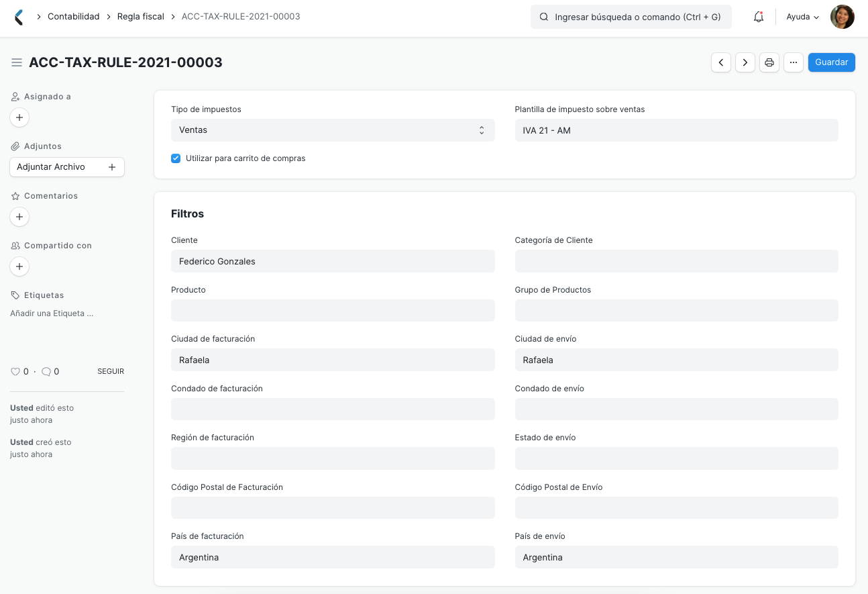The image size is (868, 594).
Task: Add a comment plus button
Action: [19, 217]
